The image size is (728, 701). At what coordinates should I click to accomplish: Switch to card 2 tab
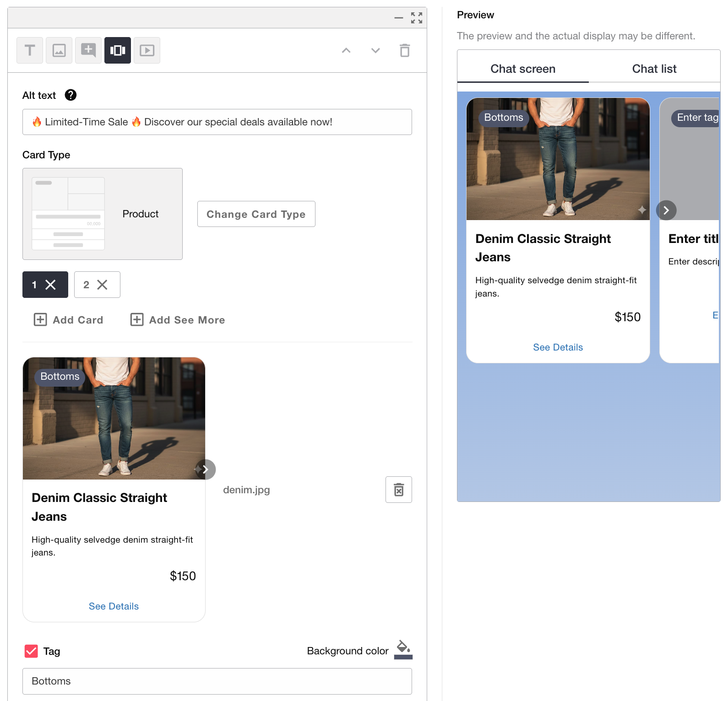[x=87, y=285]
